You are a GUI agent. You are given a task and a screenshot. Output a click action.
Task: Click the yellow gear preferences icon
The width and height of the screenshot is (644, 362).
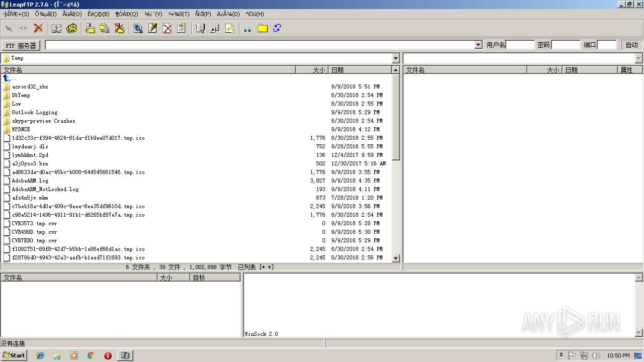pos(71,28)
